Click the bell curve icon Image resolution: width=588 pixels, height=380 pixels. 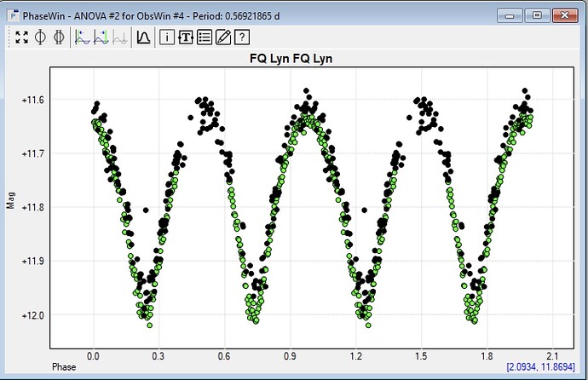click(143, 37)
